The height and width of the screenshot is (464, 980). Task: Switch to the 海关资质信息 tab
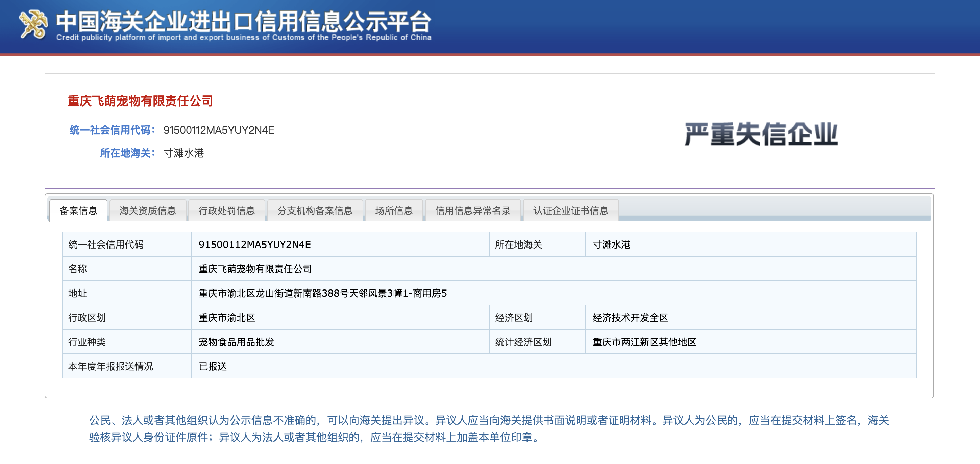click(148, 210)
